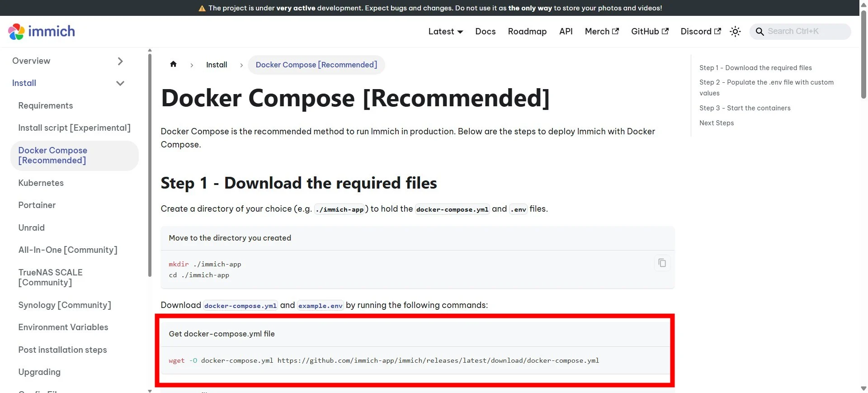Select Docker Compose [Recommended] sidebar item

pyautogui.click(x=75, y=156)
